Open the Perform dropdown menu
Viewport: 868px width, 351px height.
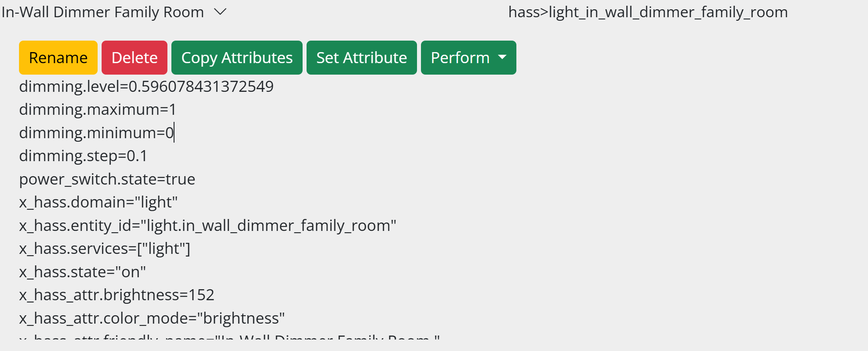point(469,58)
